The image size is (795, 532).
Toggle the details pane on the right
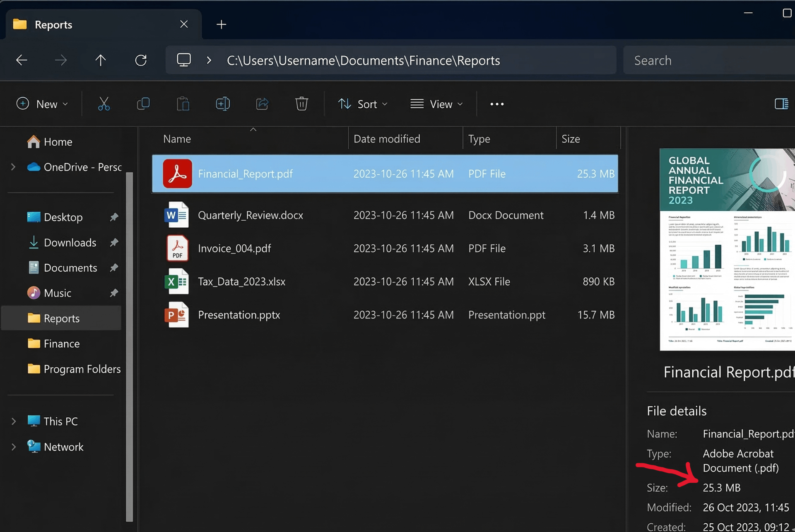(x=782, y=104)
